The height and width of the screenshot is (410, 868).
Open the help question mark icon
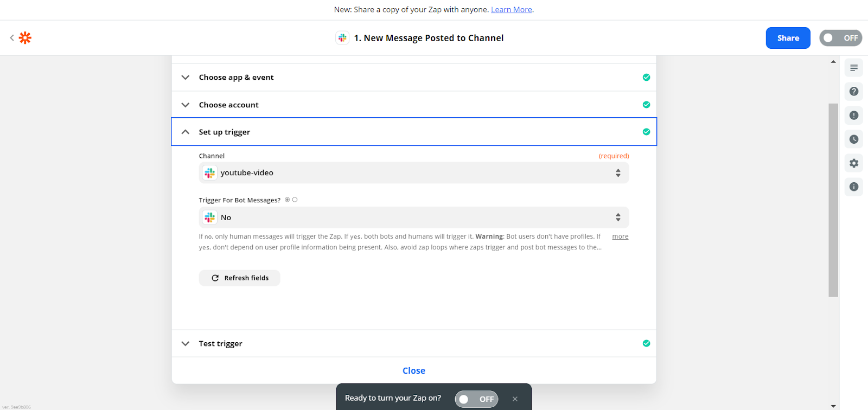[x=854, y=91]
